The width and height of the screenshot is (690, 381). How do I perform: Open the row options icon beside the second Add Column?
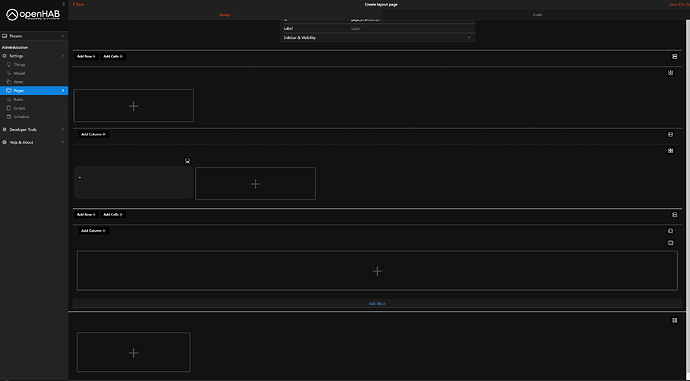click(x=671, y=231)
